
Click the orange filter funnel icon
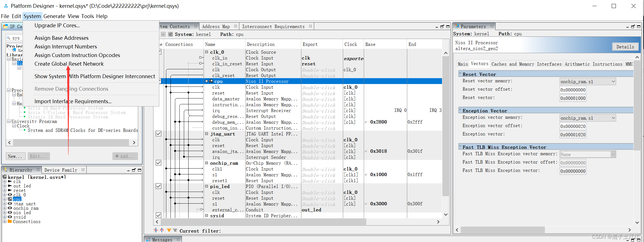click(169, 230)
